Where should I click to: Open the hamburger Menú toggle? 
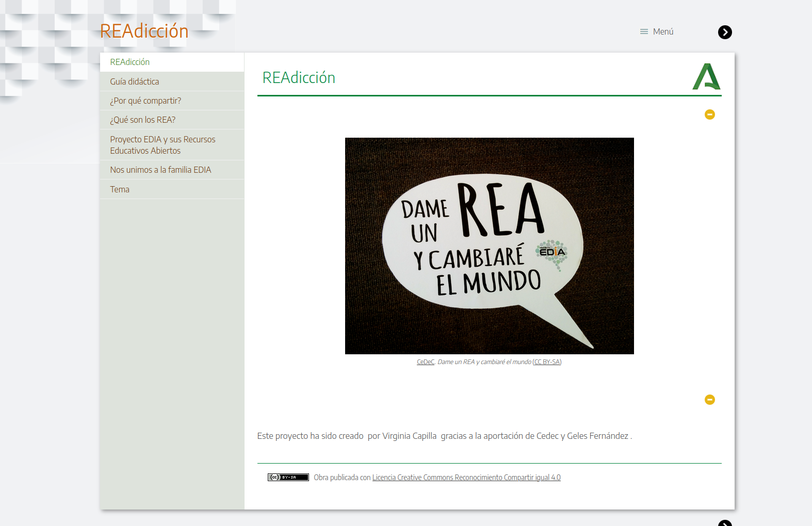tap(657, 32)
